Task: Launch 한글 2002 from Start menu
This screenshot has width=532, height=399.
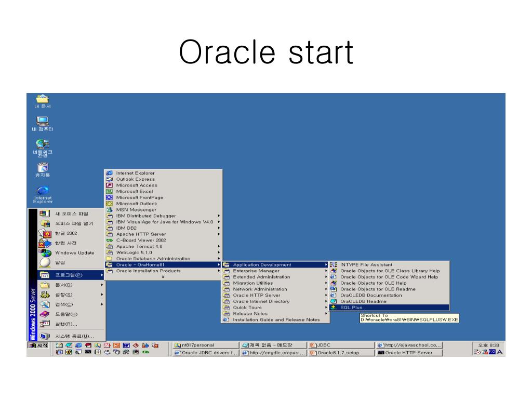Action: click(71, 233)
